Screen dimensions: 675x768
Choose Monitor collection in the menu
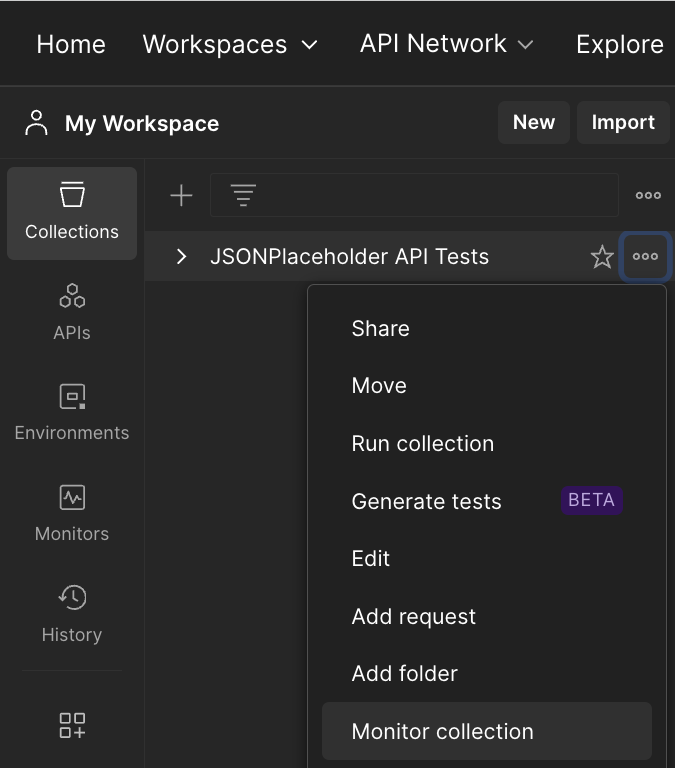coord(443,732)
